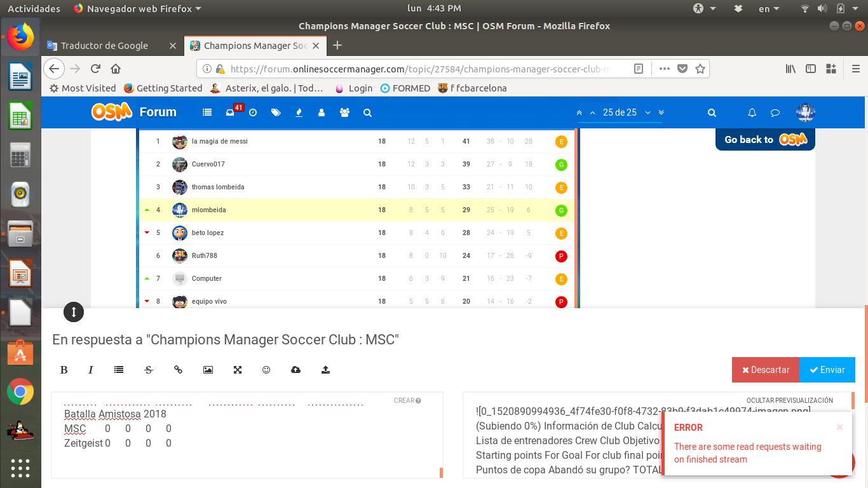Click the search icon near notifications bell
Image resolution: width=868 pixels, height=488 pixels.
click(712, 112)
